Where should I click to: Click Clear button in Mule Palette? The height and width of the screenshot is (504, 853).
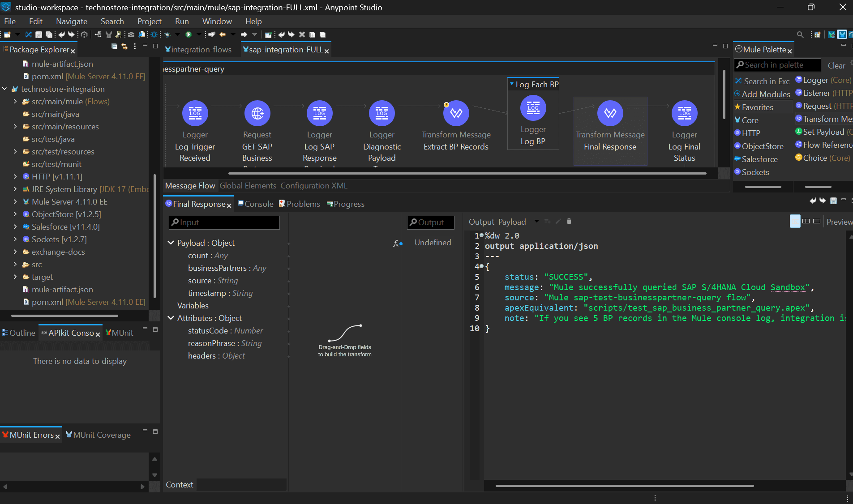[836, 65]
